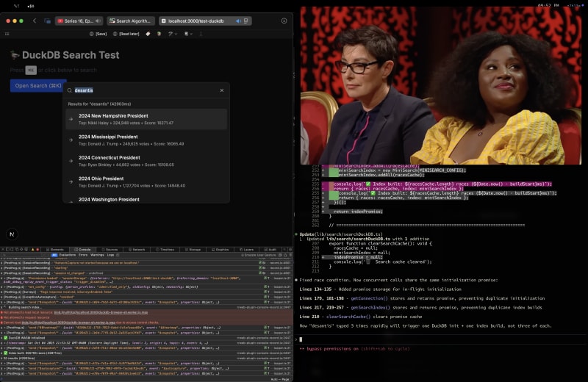588x382 pixels.
Task: Open the Next.js N dev indicator
Action: [12, 234]
